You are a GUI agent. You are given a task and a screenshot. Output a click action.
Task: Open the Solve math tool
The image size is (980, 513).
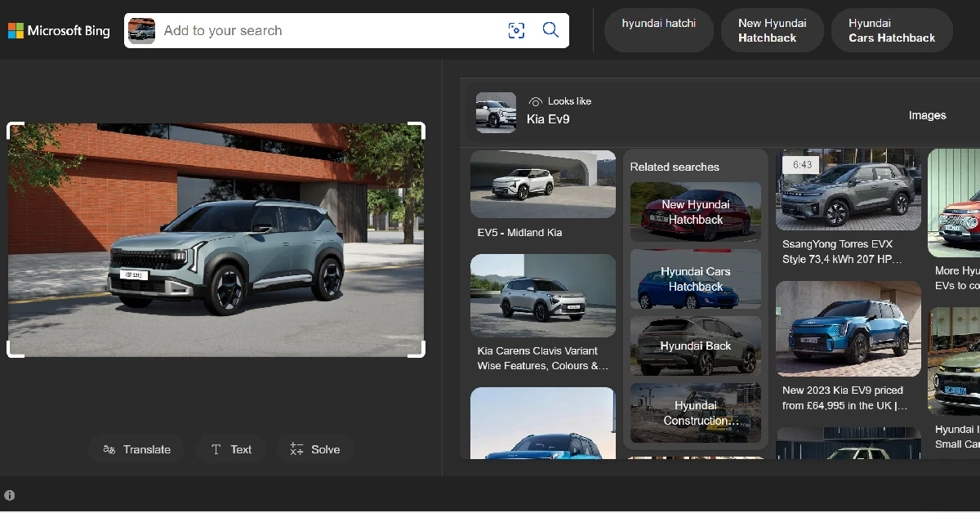click(x=314, y=448)
